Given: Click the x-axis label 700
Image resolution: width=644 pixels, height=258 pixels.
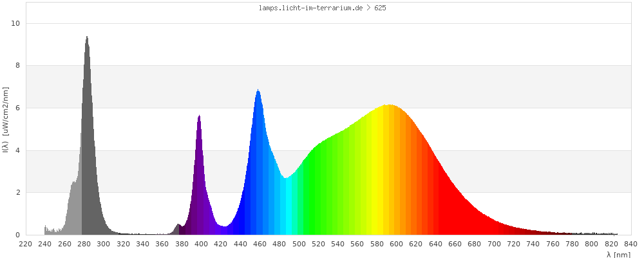Looking at the screenshot, I should [x=494, y=244].
